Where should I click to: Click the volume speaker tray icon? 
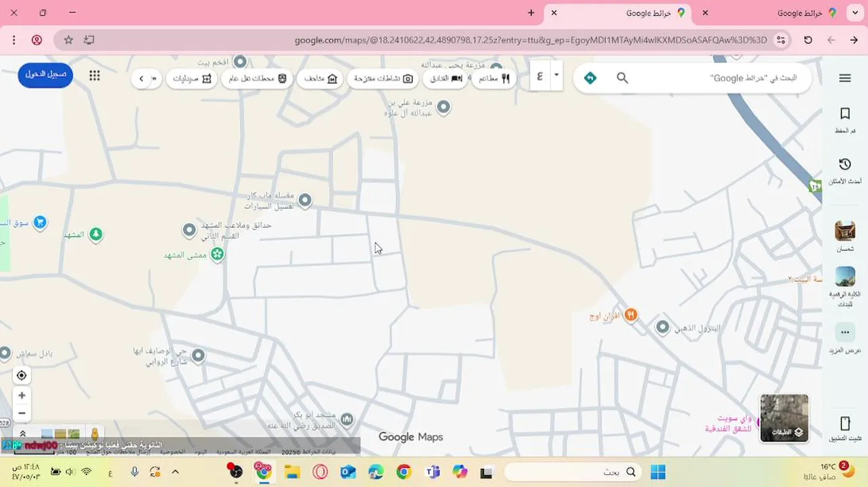(x=71, y=472)
